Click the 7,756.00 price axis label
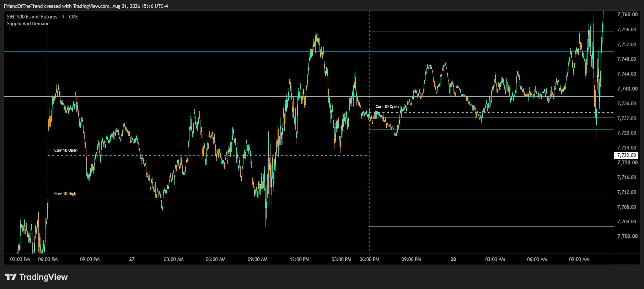 click(627, 29)
